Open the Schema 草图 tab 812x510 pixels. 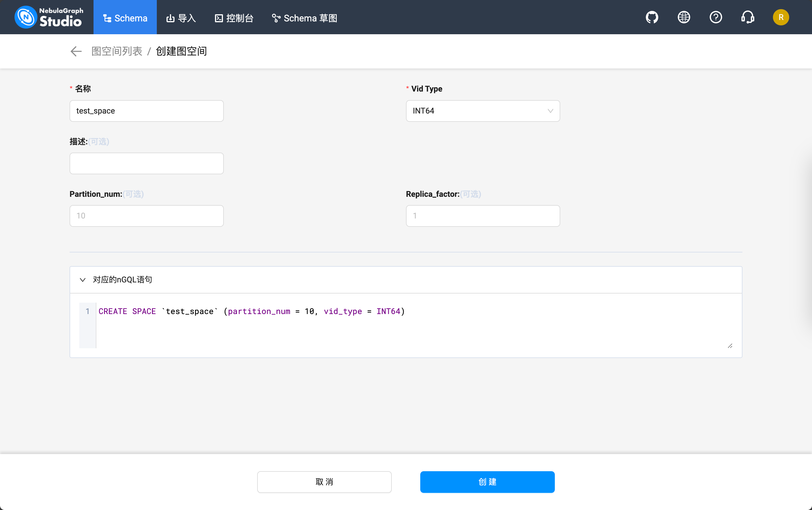click(304, 18)
